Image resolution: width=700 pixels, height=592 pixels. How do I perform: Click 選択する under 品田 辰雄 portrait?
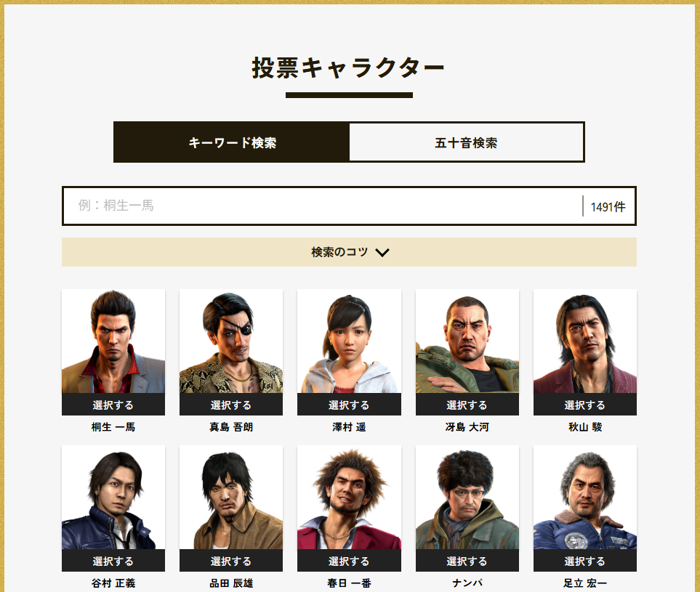tap(231, 561)
